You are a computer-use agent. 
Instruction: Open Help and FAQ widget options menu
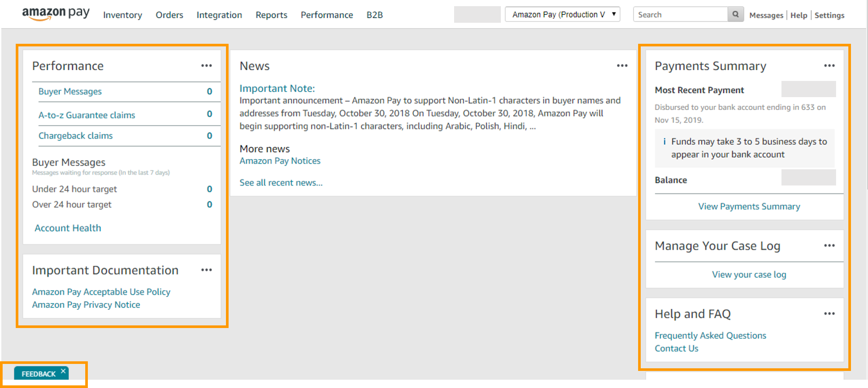tap(829, 314)
